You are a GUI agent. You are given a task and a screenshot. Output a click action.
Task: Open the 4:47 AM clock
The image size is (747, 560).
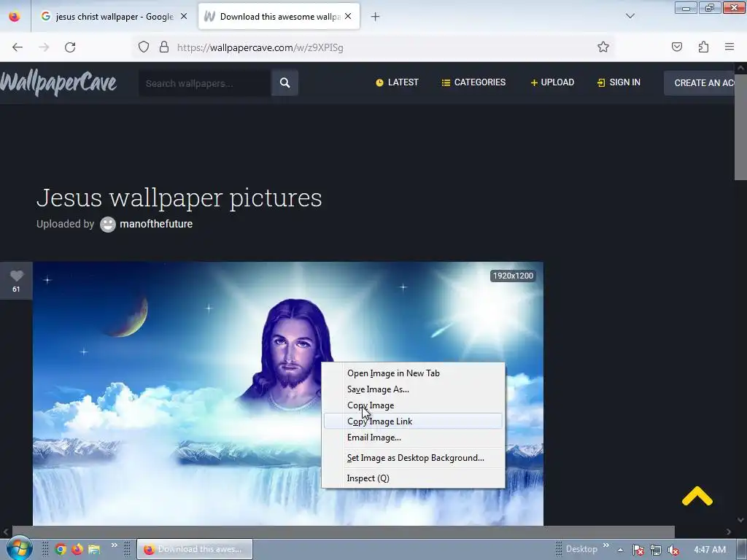(710, 549)
